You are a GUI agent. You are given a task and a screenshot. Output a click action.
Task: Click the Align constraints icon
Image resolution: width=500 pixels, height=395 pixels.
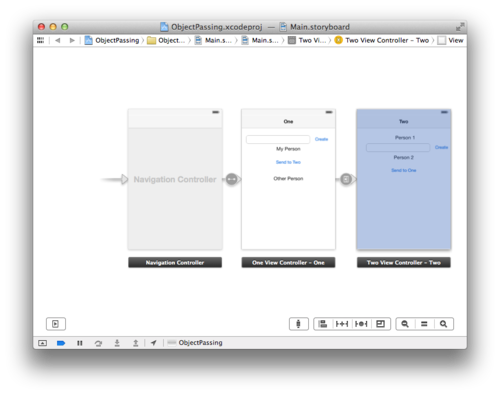323,324
